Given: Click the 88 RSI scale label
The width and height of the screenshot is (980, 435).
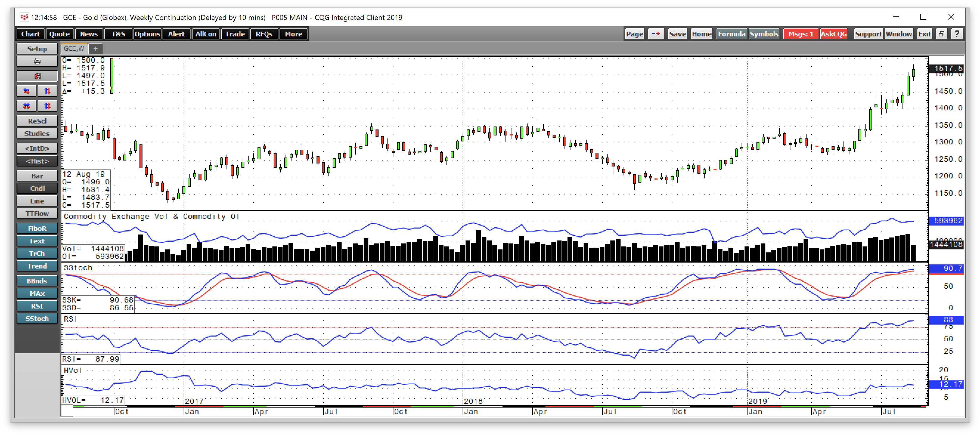Looking at the screenshot, I should click(946, 320).
